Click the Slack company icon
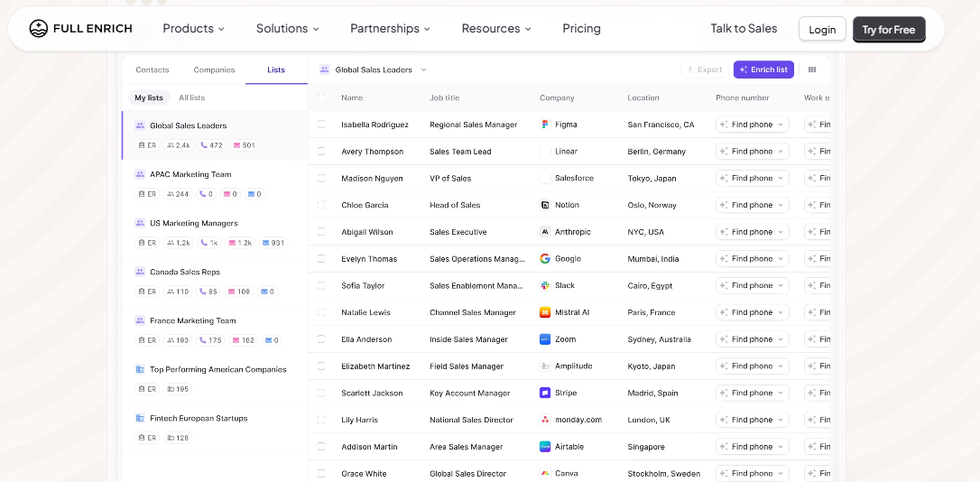 click(x=545, y=286)
